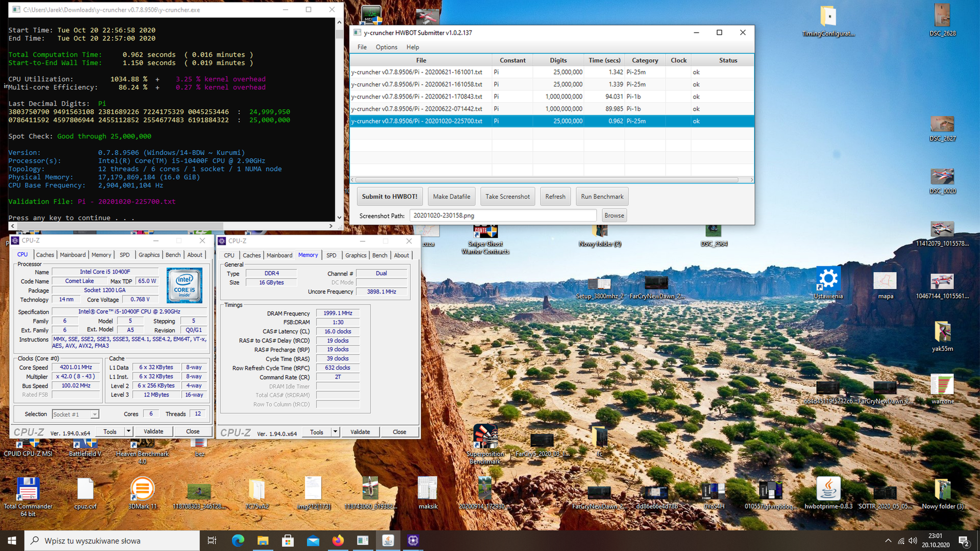Open the yak55m archive icon
The height and width of the screenshot is (551, 980).
(x=942, y=336)
